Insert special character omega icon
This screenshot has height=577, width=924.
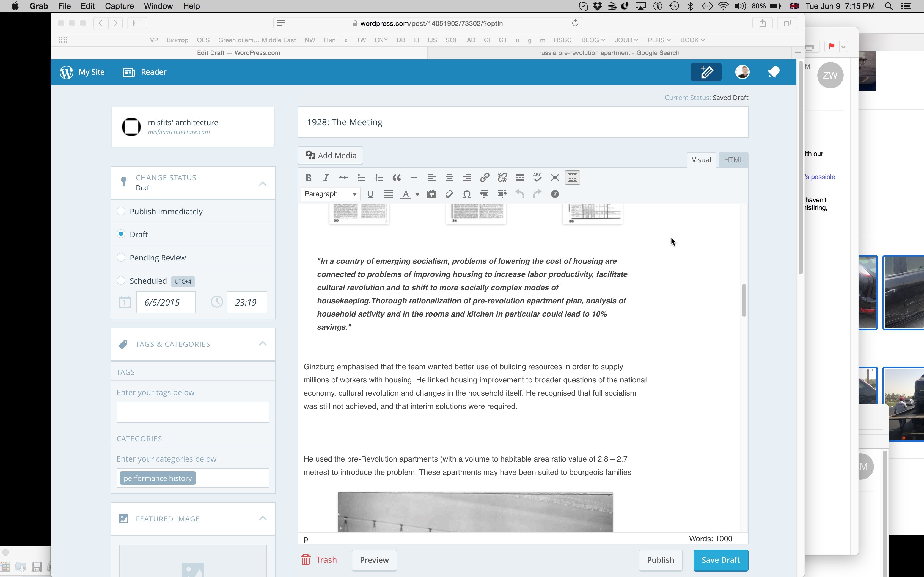tap(466, 194)
